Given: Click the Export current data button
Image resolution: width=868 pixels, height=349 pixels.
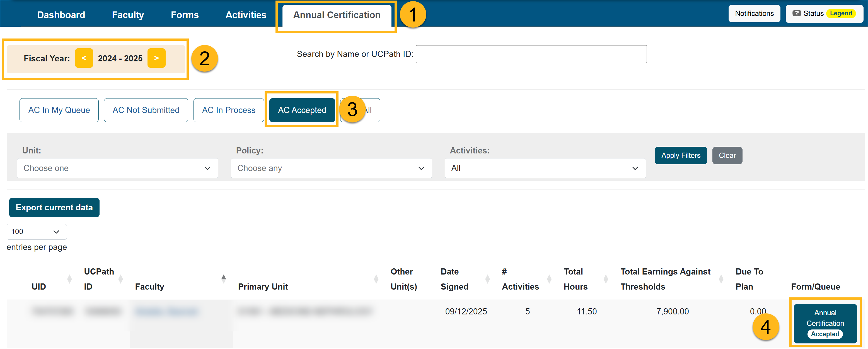Looking at the screenshot, I should [54, 207].
